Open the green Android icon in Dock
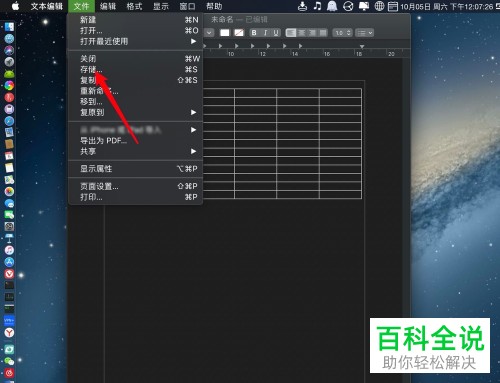The height and width of the screenshot is (383, 500). [x=9, y=73]
